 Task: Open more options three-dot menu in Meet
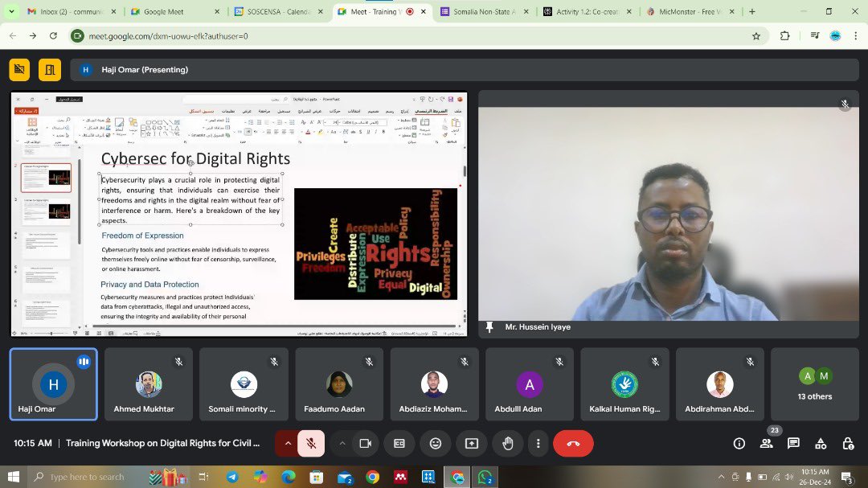[x=538, y=443]
